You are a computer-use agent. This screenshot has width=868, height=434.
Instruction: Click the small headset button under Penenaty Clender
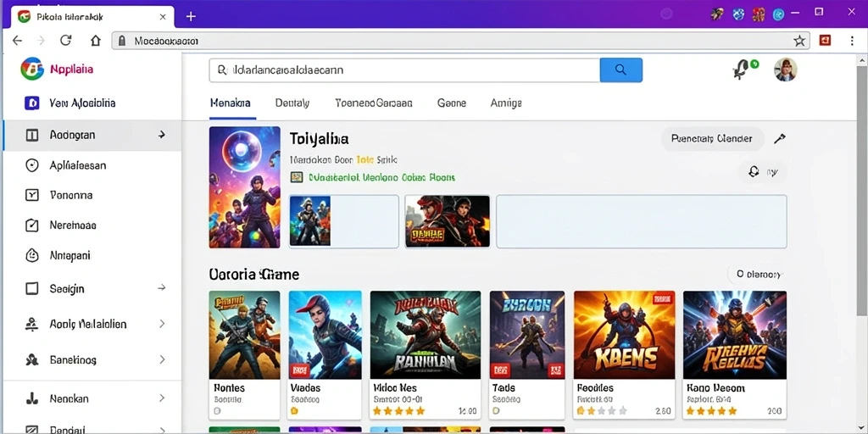[x=763, y=172]
